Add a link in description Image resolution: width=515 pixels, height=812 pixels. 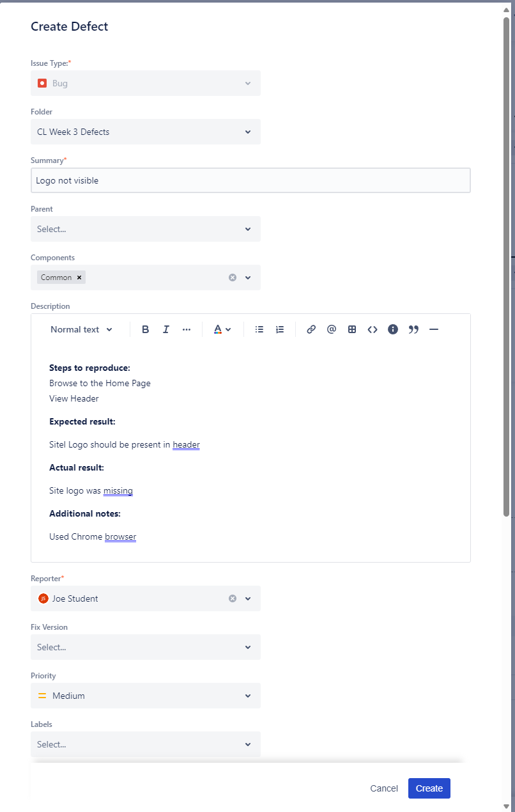point(311,329)
